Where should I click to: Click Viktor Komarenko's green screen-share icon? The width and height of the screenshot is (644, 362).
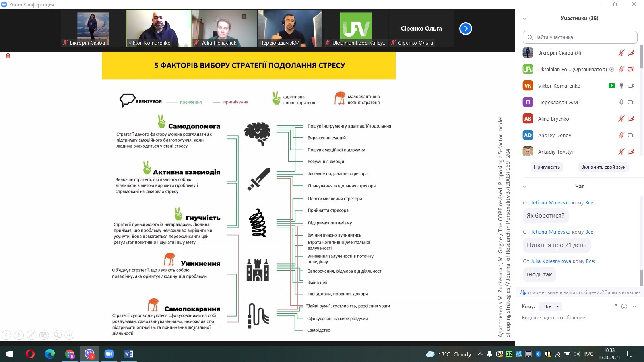click(612, 86)
